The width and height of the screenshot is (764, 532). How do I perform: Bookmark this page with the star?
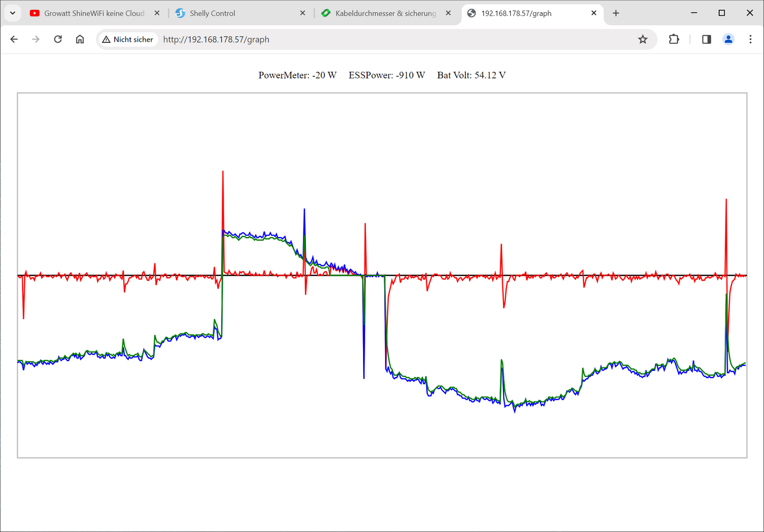coord(643,39)
